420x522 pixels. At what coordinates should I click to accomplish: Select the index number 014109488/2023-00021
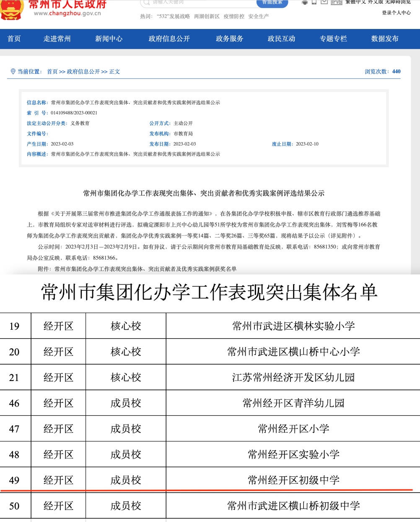pos(74,113)
